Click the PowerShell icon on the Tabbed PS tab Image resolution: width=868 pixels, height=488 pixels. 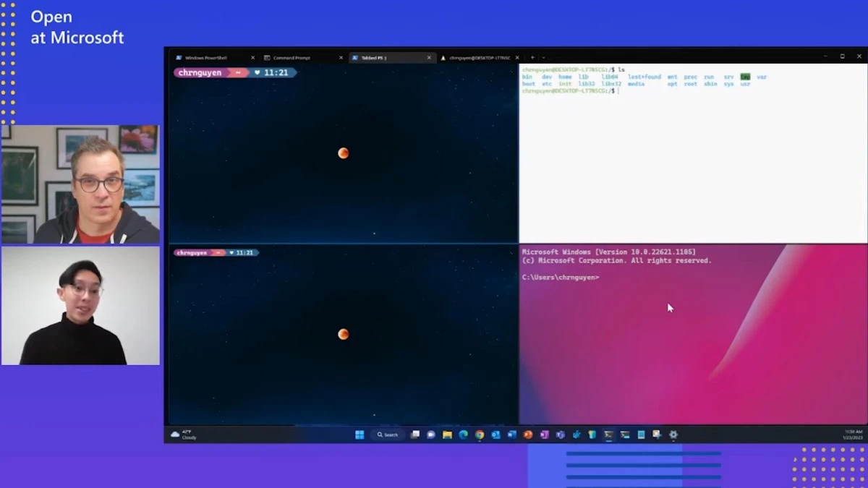[x=356, y=57]
